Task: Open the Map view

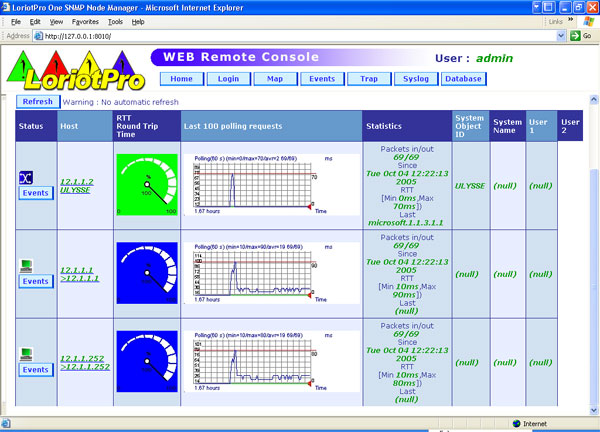Action: tap(275, 79)
